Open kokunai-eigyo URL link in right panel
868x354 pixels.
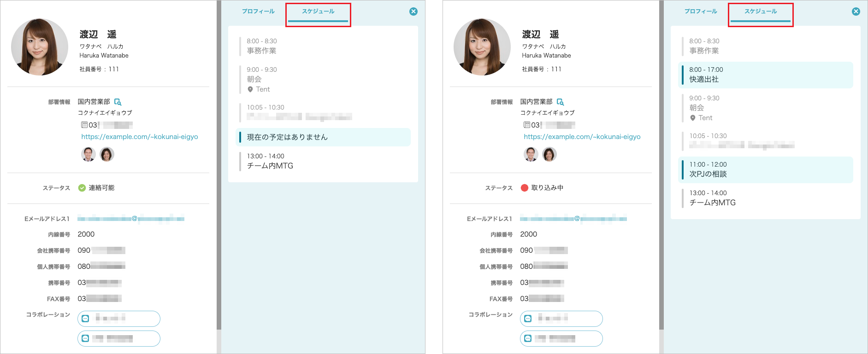[582, 137]
